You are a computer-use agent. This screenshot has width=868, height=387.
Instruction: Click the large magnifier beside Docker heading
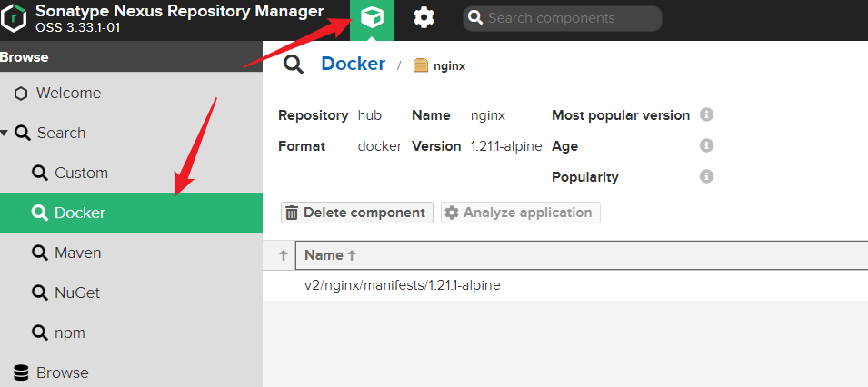click(294, 64)
